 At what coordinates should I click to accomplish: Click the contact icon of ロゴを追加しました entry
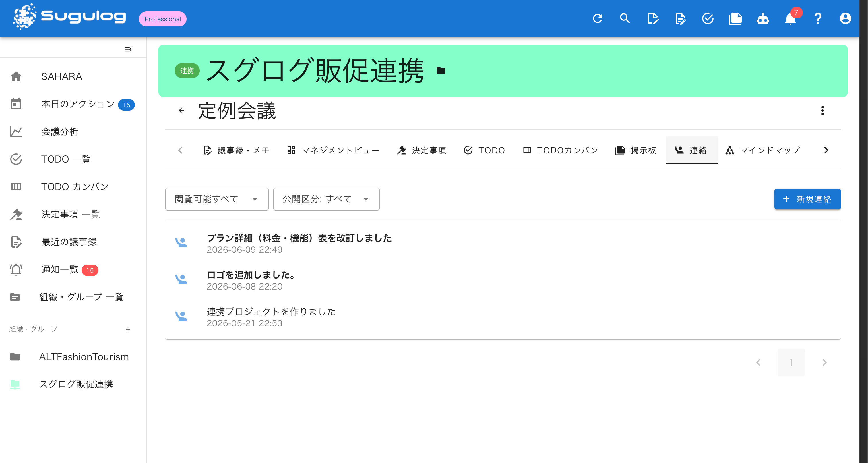181,279
